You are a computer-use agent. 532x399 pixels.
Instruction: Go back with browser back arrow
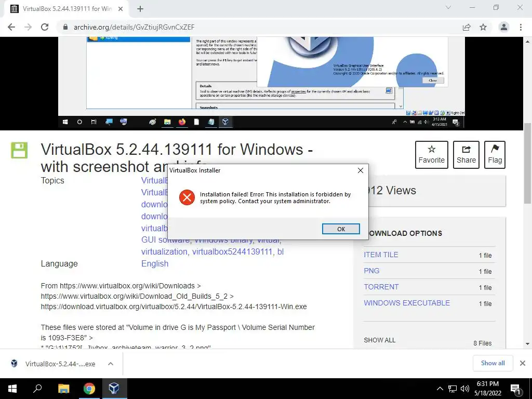tap(11, 27)
